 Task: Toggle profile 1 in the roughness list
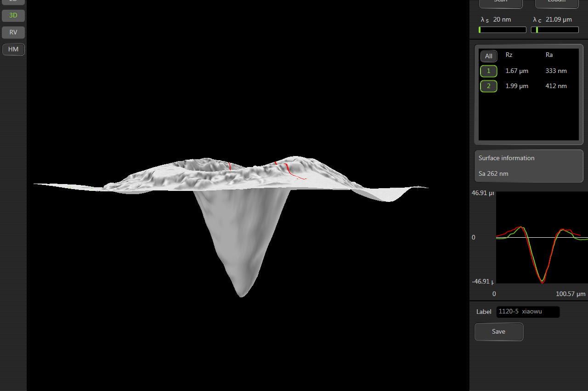click(x=488, y=71)
